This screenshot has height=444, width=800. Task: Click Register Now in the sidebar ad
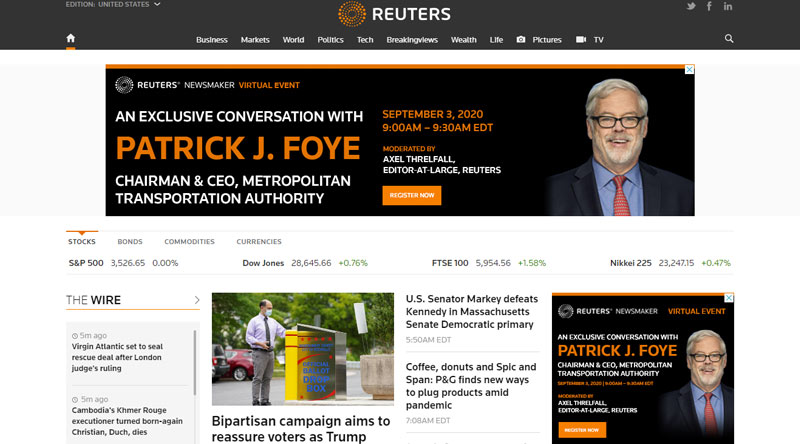(x=582, y=430)
